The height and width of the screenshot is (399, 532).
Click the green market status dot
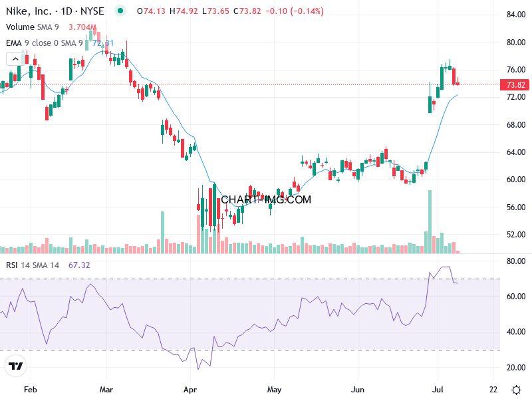coord(120,11)
